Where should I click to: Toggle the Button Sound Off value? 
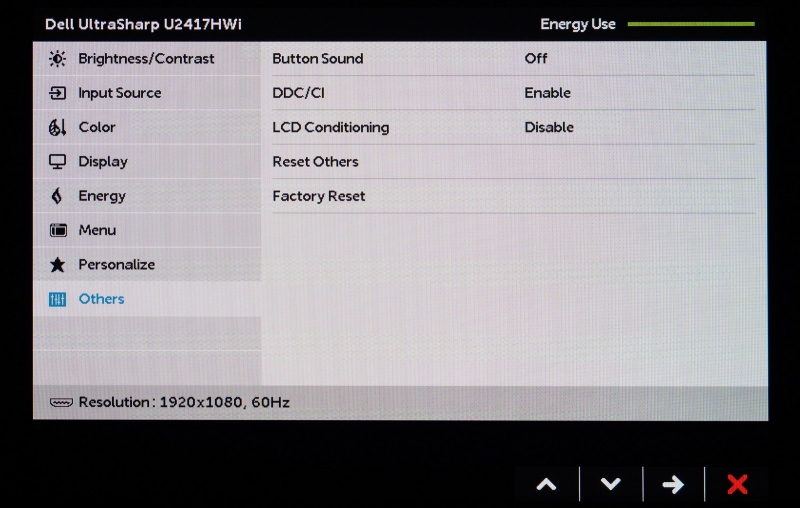[536, 59]
